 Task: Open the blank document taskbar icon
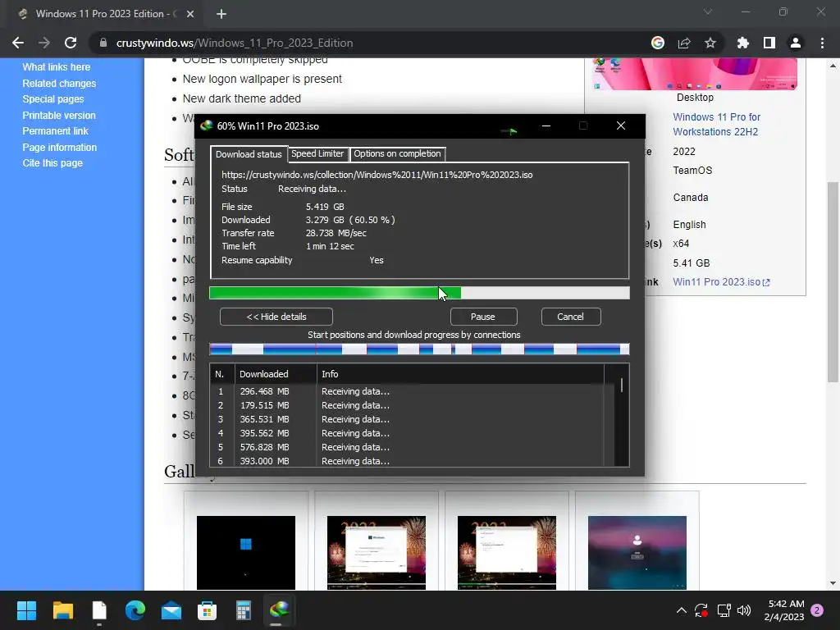click(x=99, y=610)
